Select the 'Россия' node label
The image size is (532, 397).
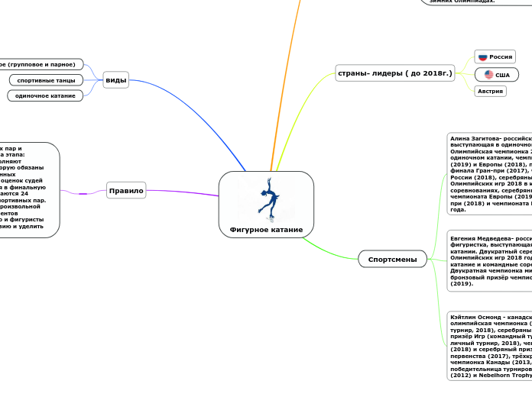click(x=501, y=56)
